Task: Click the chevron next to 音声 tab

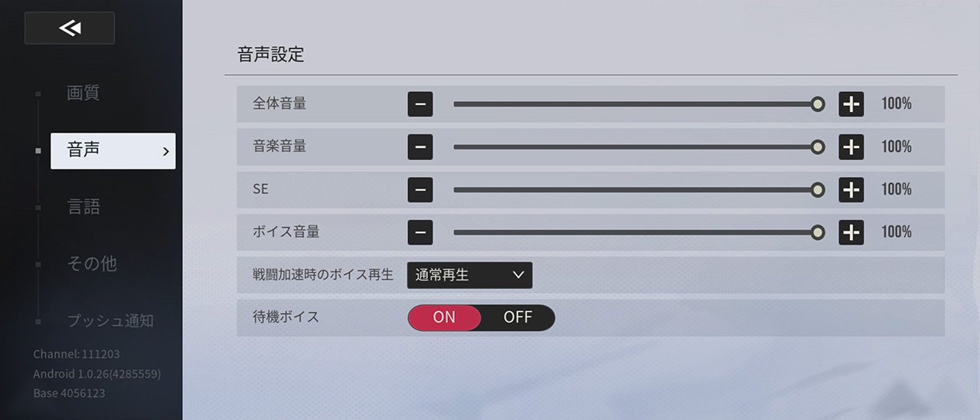Action: (x=165, y=152)
